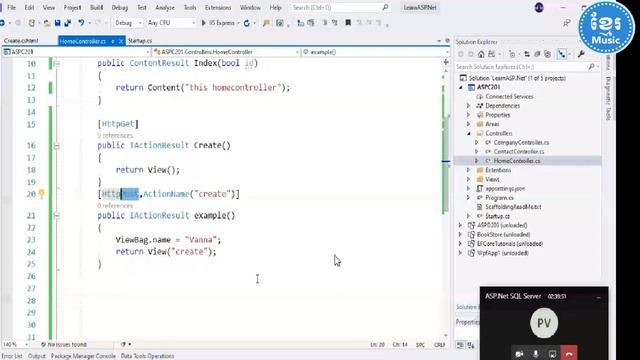The height and width of the screenshot is (360, 640).
Task: Click the Save icon in the toolbar
Action: 58,23
